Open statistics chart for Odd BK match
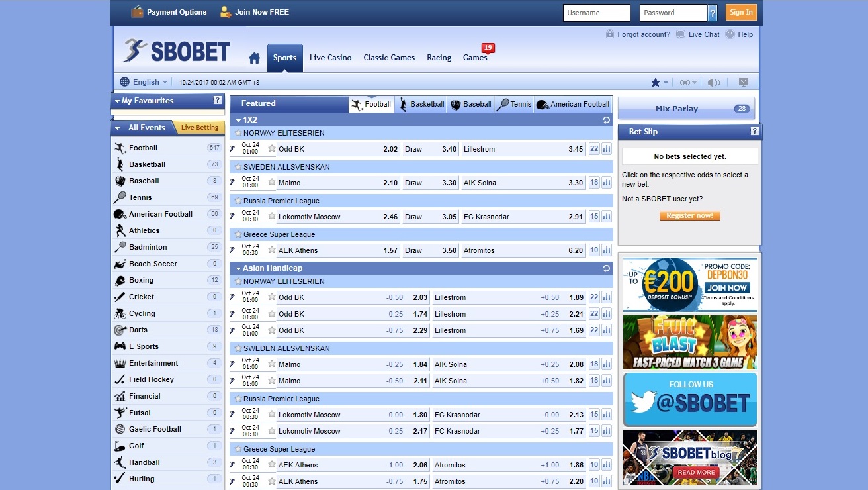868x490 pixels. pyautogui.click(x=606, y=149)
